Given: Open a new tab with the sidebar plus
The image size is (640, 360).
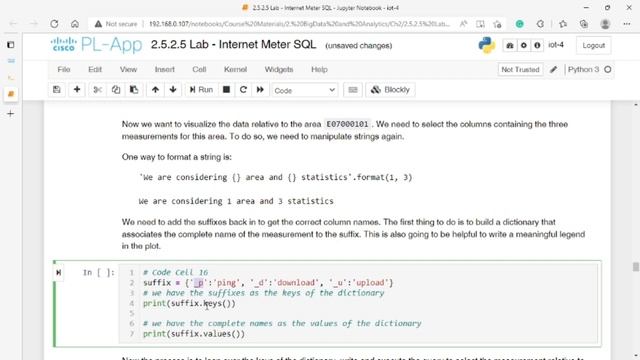Looking at the screenshot, I should tap(11, 114).
